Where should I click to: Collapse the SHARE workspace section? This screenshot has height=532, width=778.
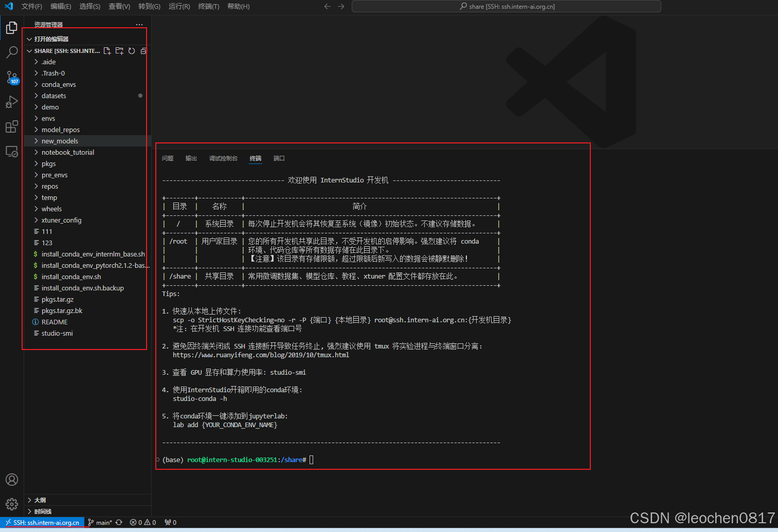63,51
